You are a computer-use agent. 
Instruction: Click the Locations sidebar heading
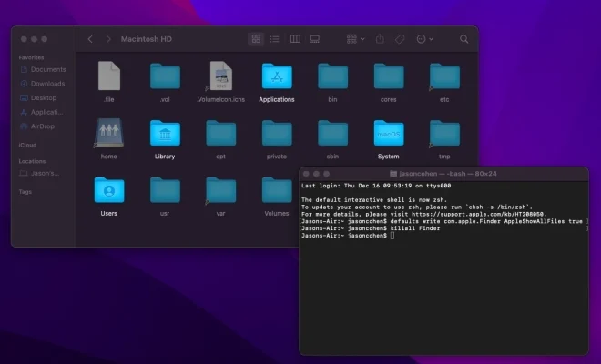[32, 161]
